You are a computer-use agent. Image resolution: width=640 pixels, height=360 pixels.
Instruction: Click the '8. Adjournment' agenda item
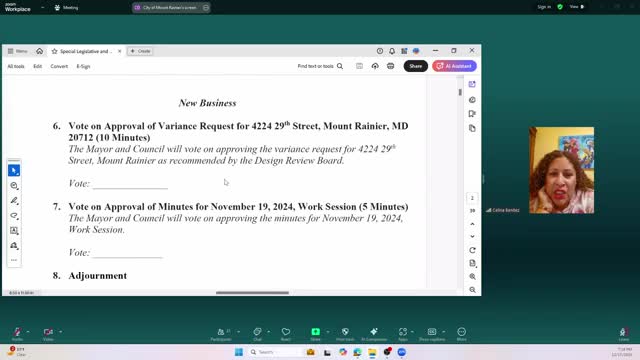(90, 276)
